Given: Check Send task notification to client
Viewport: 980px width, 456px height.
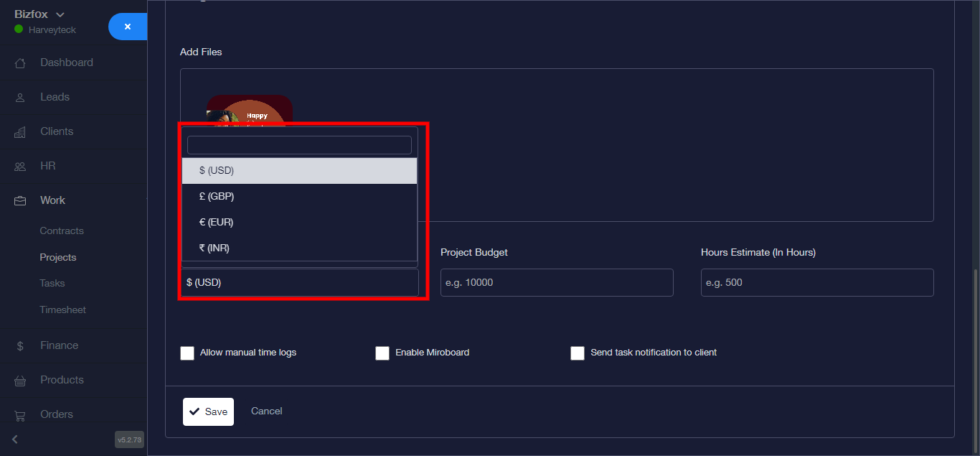Looking at the screenshot, I should click(x=578, y=353).
